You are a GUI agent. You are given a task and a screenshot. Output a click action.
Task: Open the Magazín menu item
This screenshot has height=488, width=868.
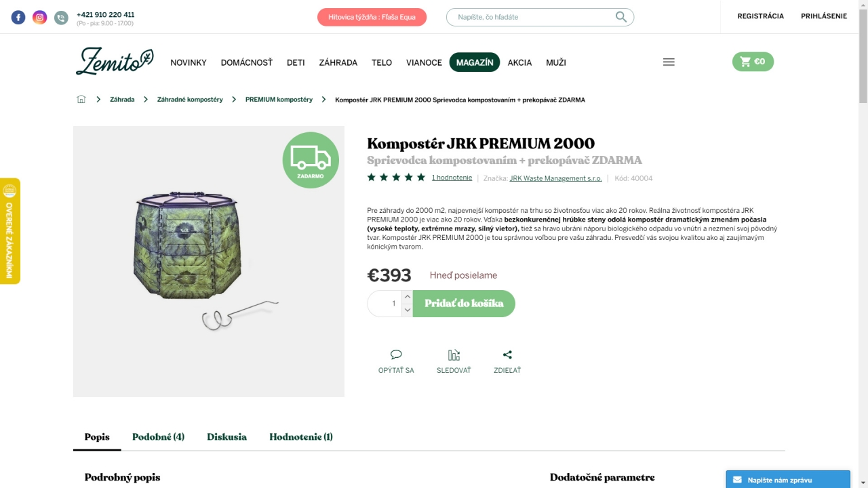click(x=475, y=62)
